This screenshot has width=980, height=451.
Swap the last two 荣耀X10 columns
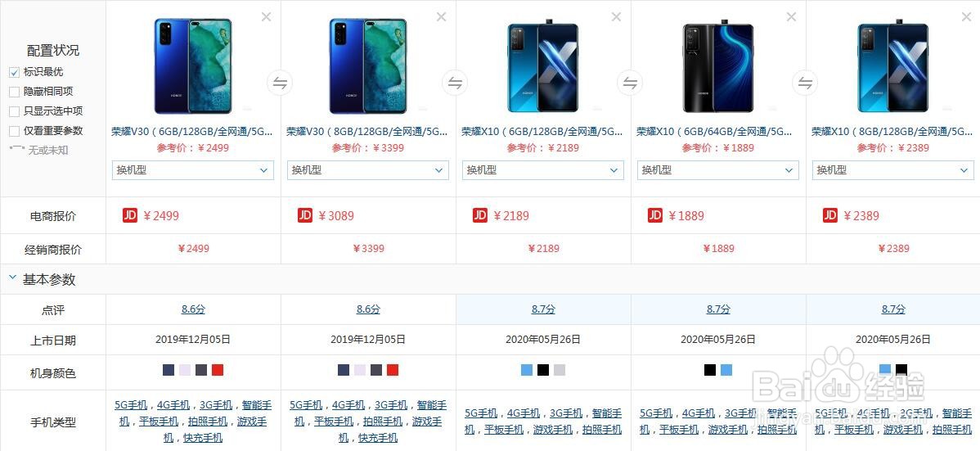pyautogui.click(x=805, y=83)
